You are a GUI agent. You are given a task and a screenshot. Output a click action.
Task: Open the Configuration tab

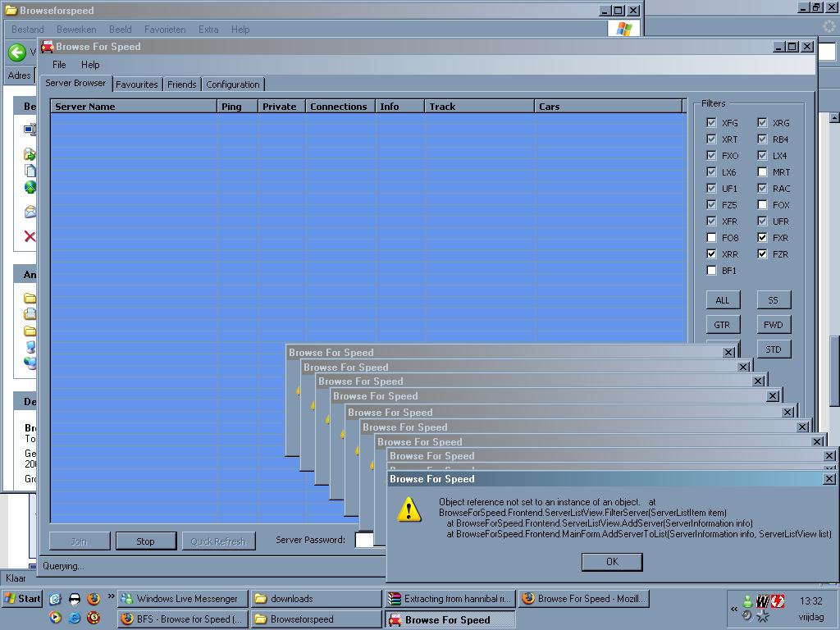[232, 84]
